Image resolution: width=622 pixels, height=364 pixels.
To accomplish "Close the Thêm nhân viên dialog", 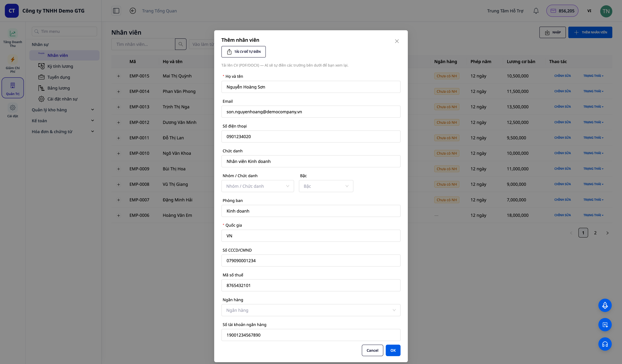I will coord(397,41).
